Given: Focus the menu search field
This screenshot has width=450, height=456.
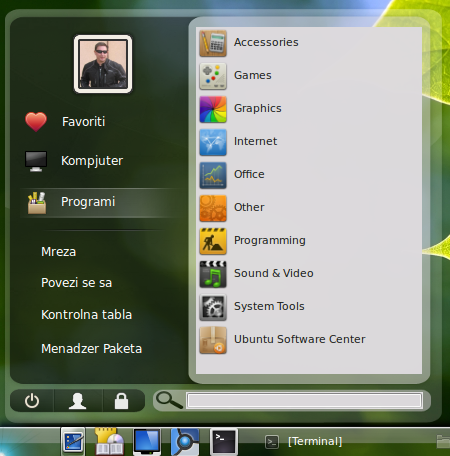Looking at the screenshot, I should [304, 400].
